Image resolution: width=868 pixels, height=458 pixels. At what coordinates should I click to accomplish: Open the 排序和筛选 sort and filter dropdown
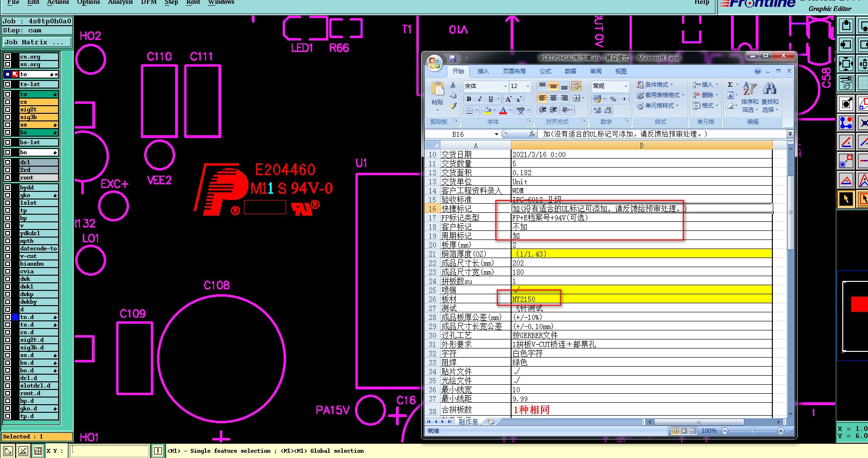click(x=750, y=98)
